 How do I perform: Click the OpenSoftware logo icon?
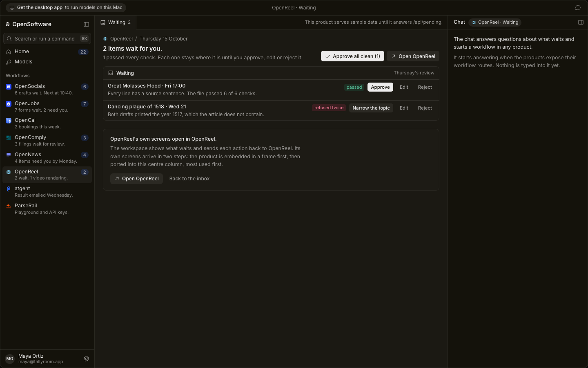[7, 25]
